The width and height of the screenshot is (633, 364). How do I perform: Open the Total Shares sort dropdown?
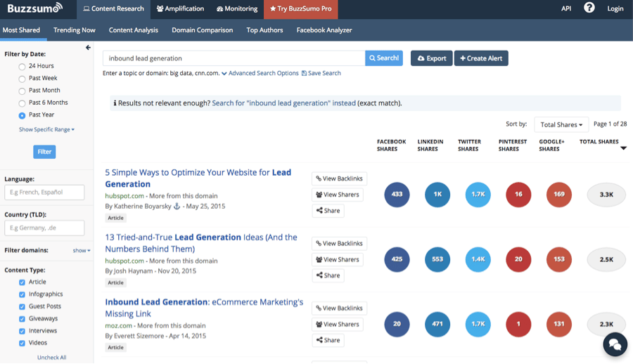coord(561,124)
